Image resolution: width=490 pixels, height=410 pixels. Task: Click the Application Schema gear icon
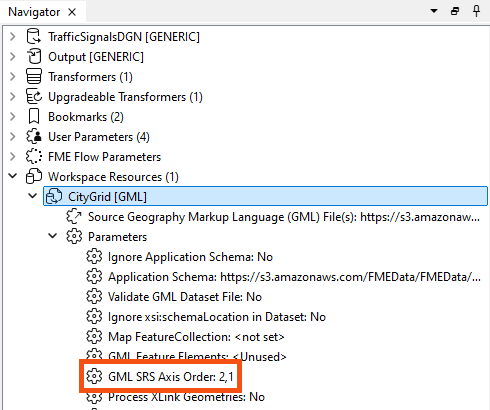94,277
